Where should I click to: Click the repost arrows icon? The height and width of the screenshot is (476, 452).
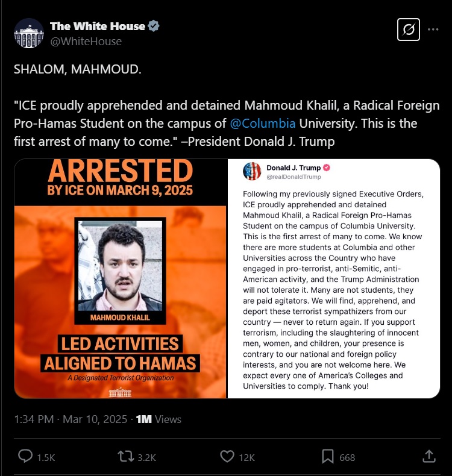pos(126,456)
